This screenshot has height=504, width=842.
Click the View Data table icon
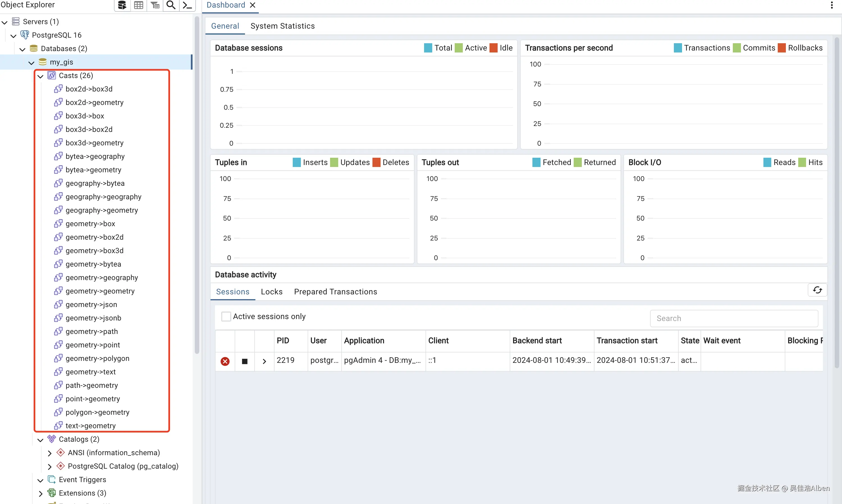pos(139,5)
